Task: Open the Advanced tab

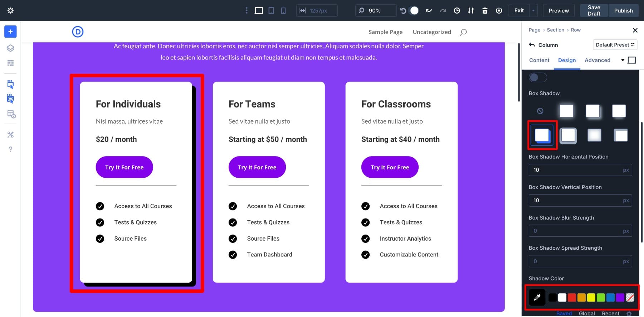Action: coord(597,60)
